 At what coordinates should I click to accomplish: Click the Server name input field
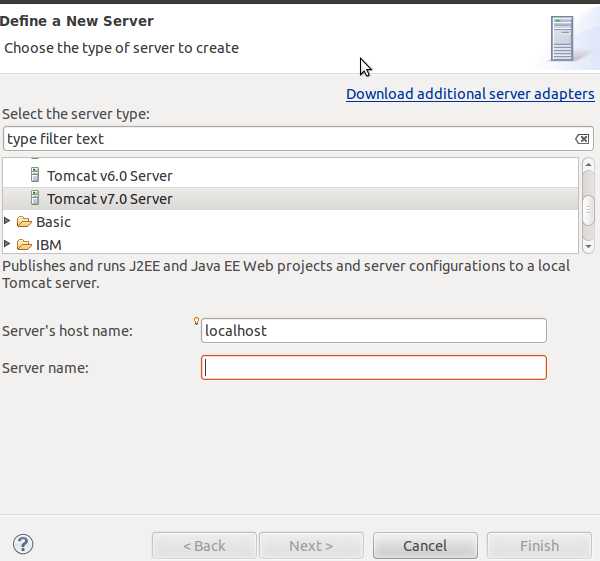coord(374,368)
